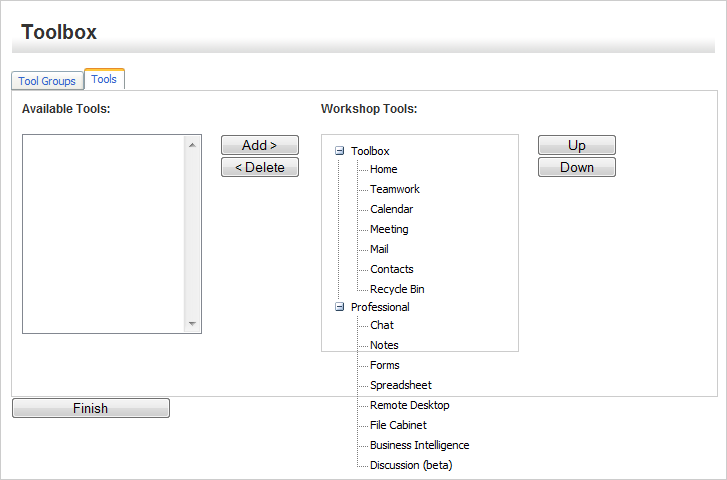Pick the Mail tree item
The width and height of the screenshot is (727, 480).
pyautogui.click(x=379, y=249)
